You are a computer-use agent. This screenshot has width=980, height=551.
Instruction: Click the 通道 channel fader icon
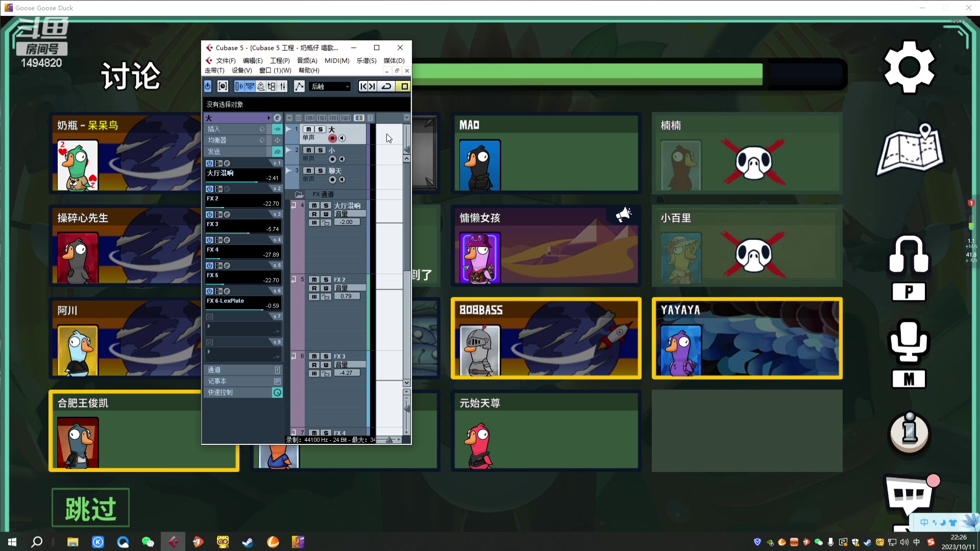click(x=277, y=370)
